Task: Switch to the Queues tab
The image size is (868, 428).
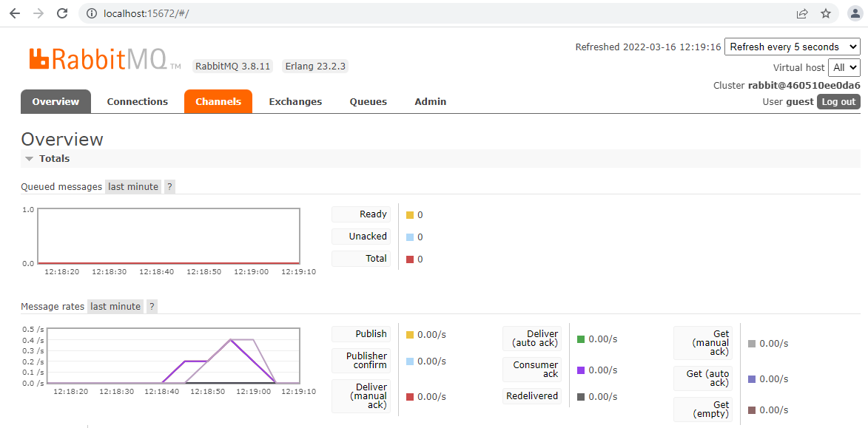Action: pyautogui.click(x=368, y=101)
